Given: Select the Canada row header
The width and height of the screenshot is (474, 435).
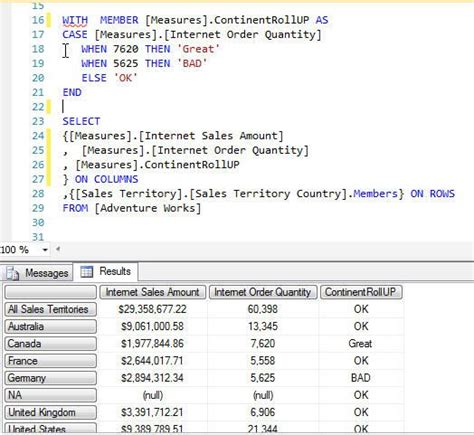Looking at the screenshot, I should (51, 344).
